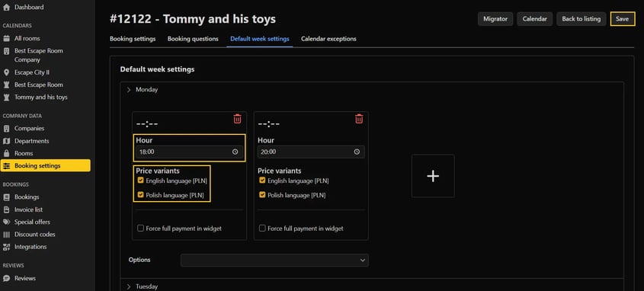Expand the Tuesday section chevron
This screenshot has height=291, width=644.
coord(129,286)
